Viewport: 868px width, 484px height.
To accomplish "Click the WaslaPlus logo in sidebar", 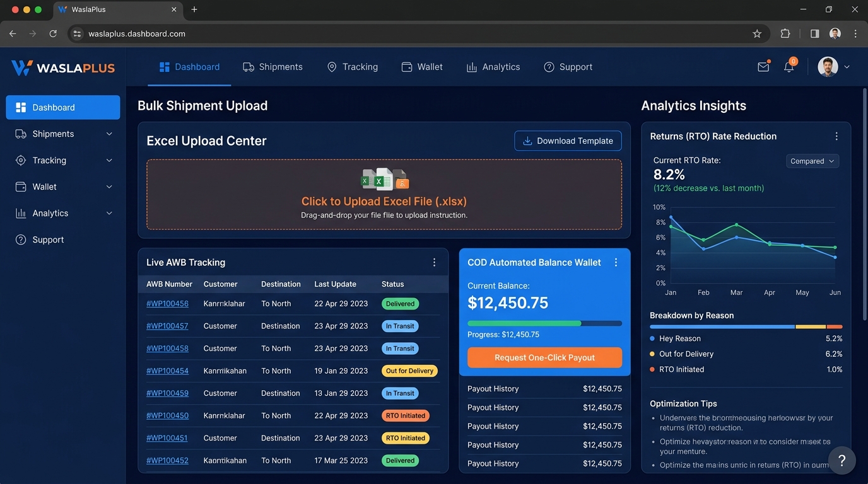I will (63, 67).
